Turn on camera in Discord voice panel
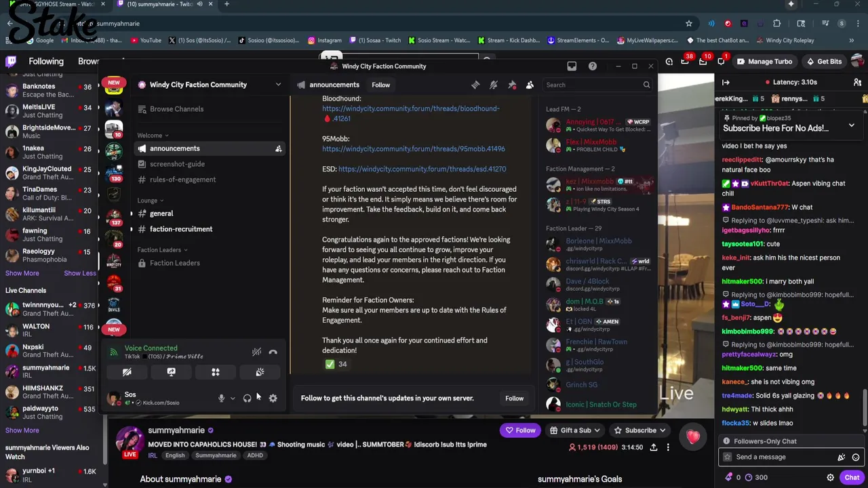Image resolution: width=868 pixels, height=488 pixels. [127, 372]
